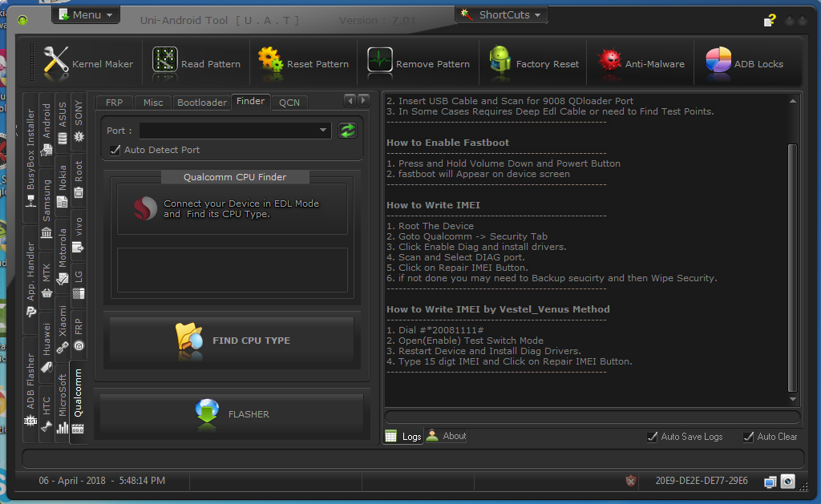The height and width of the screenshot is (504, 821).
Task: Open the Port combo box
Action: pos(235,131)
